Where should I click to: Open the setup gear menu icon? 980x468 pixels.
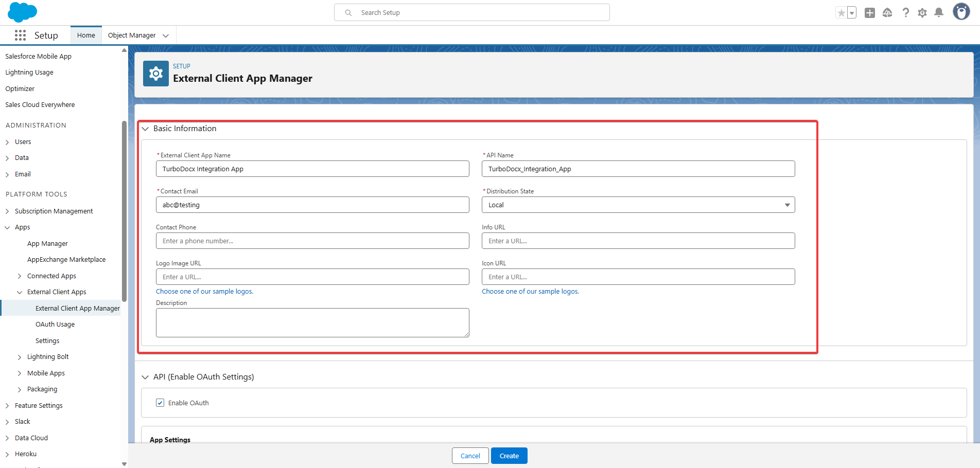coord(922,13)
